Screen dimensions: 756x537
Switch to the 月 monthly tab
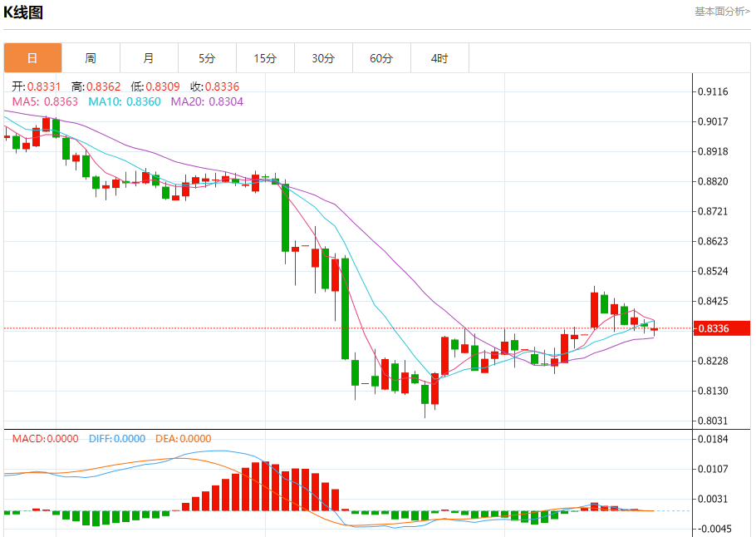149,58
